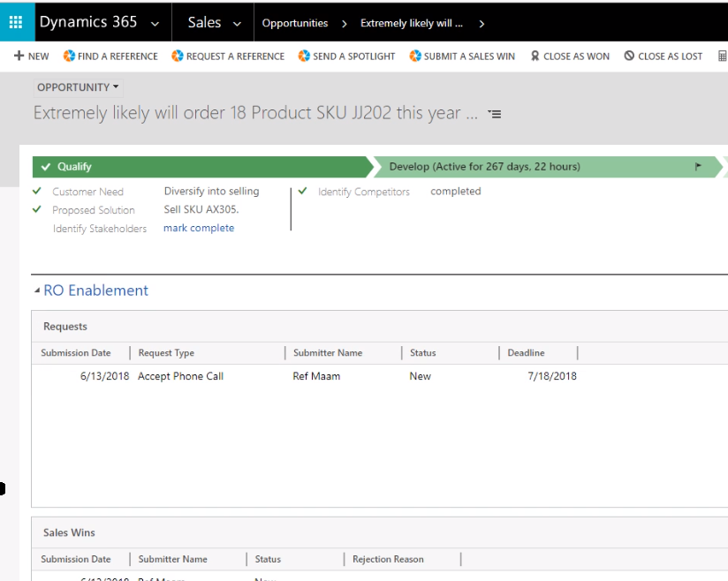This screenshot has width=728, height=581.
Task: Select the Qualify process stage
Action: [x=202, y=167]
